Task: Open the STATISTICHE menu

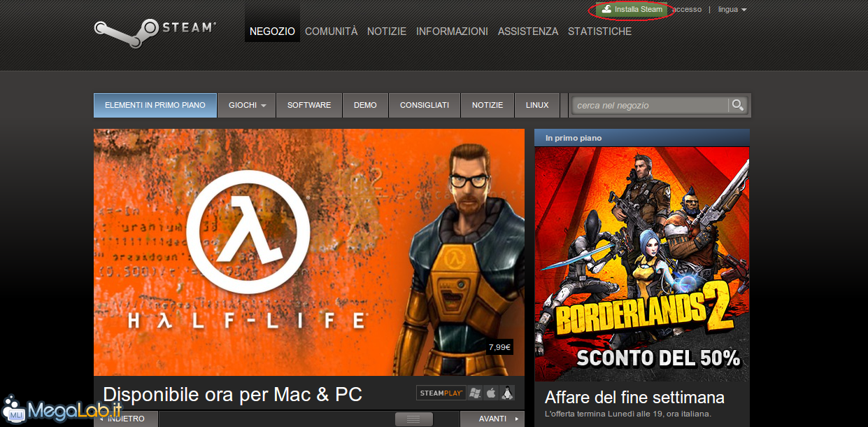Action: tap(599, 31)
